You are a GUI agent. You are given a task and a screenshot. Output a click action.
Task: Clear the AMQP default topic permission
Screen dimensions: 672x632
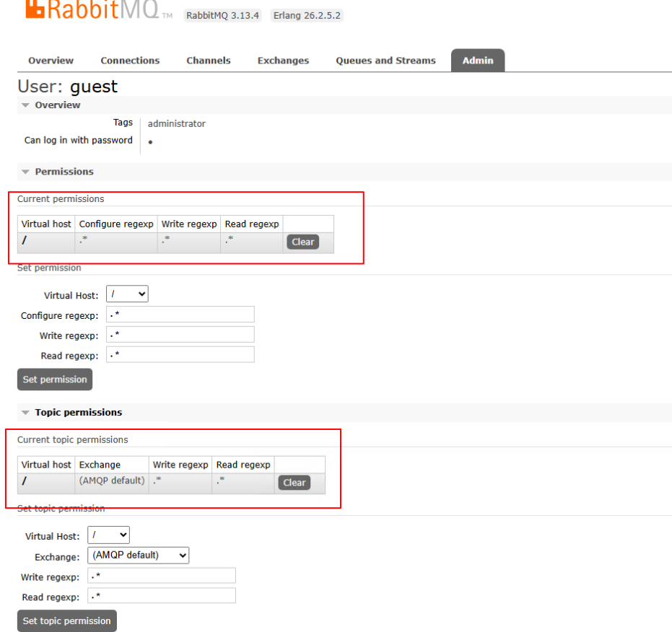tap(294, 483)
